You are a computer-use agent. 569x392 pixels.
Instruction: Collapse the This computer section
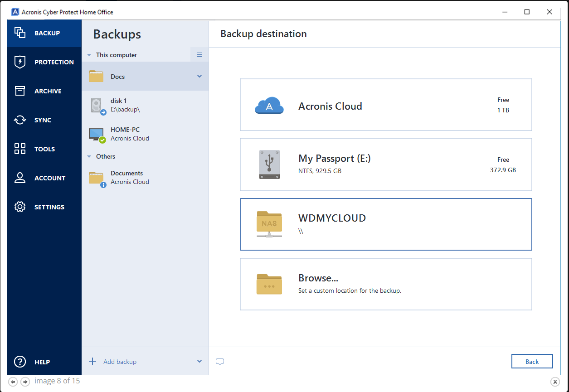[x=89, y=55]
